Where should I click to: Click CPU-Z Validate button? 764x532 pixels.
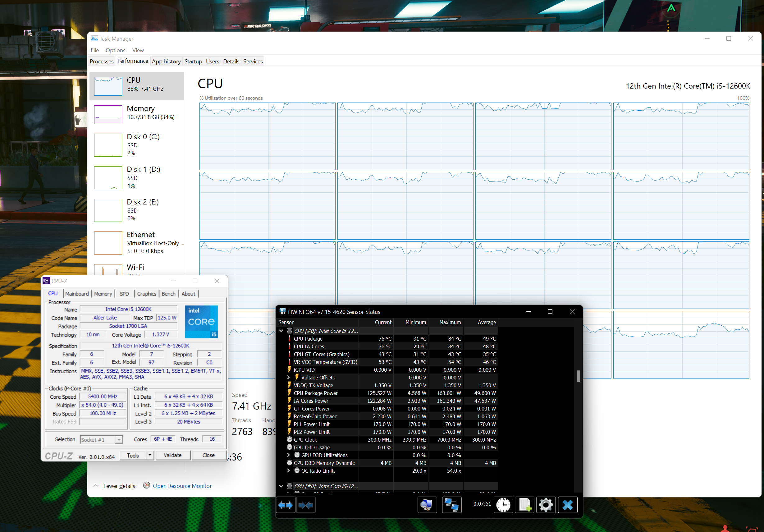pos(173,455)
